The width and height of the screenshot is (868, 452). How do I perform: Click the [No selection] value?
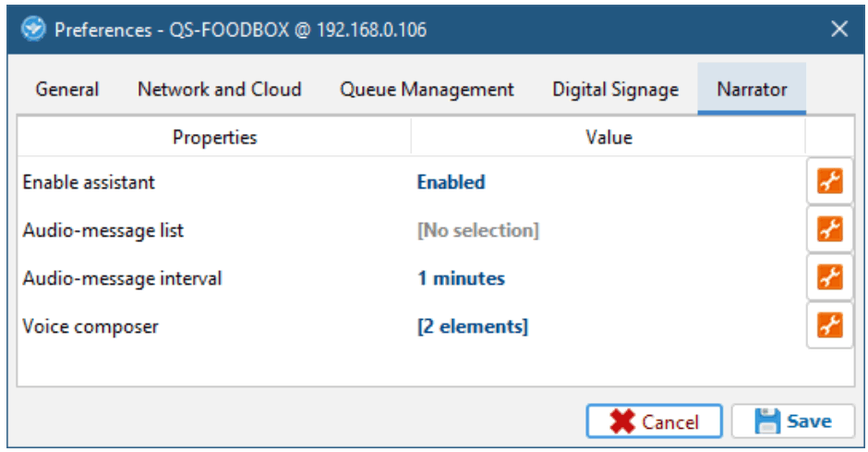(x=477, y=230)
